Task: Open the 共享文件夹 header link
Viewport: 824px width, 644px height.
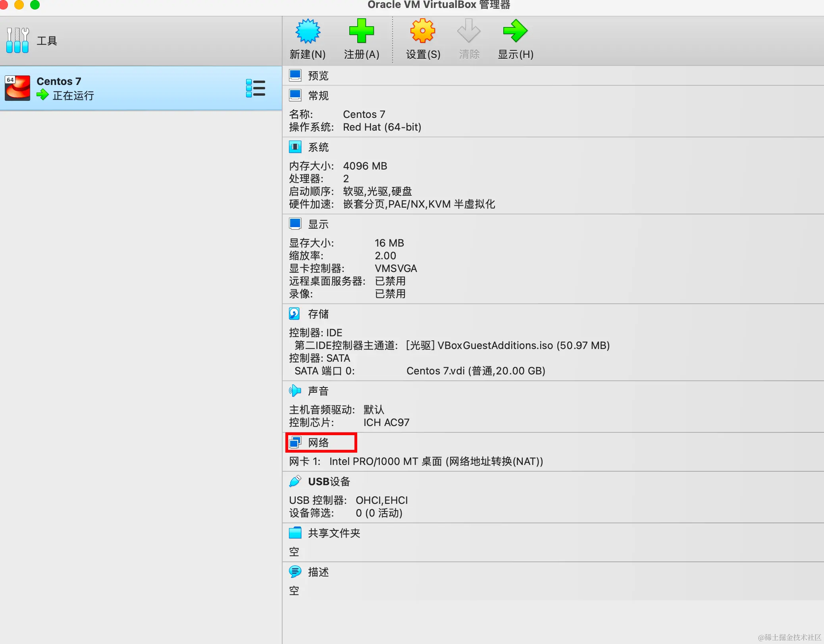Action: click(x=334, y=533)
